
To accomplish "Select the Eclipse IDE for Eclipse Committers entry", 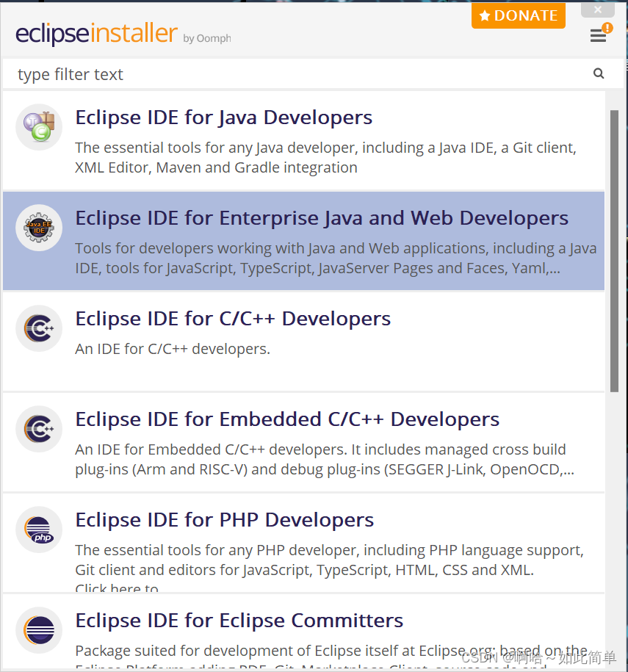I will [239, 620].
